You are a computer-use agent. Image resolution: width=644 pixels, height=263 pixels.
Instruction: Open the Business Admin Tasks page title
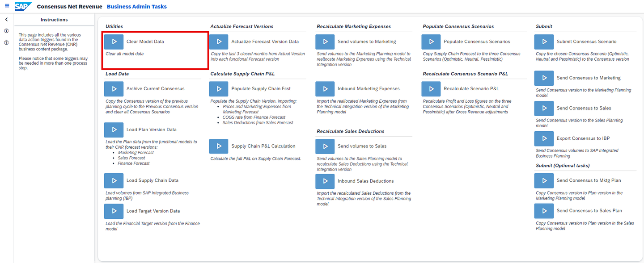tap(137, 7)
